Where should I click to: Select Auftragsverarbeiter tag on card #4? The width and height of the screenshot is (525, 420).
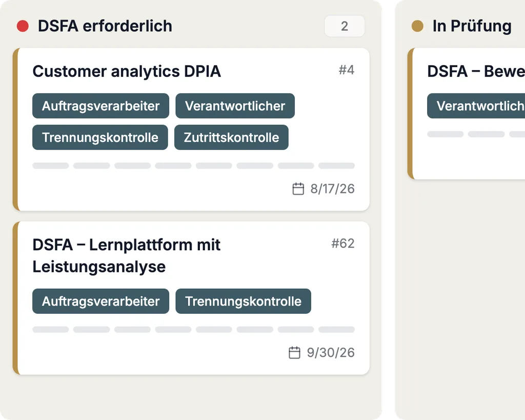coord(101,106)
